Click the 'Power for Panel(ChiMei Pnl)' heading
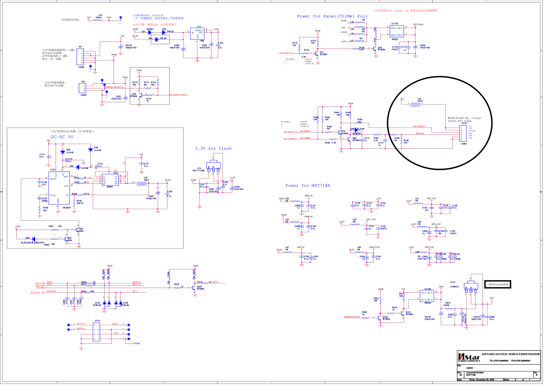554x392 pixels. click(332, 16)
